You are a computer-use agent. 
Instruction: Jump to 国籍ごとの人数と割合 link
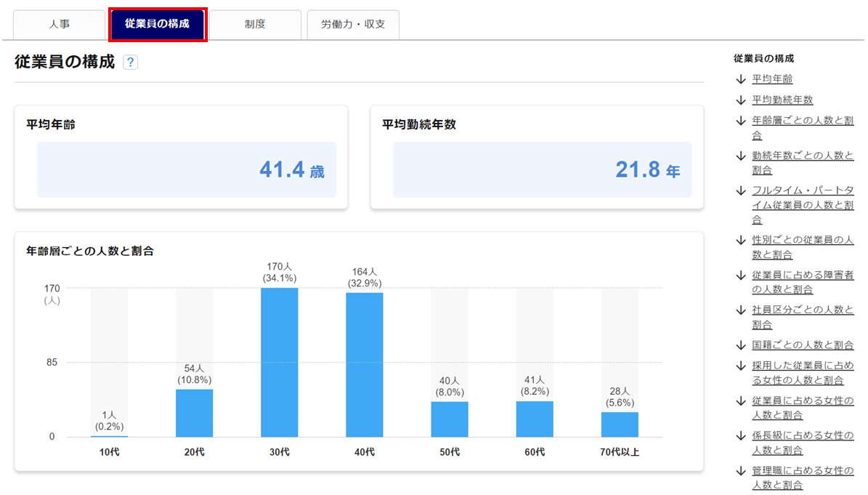coord(803,345)
